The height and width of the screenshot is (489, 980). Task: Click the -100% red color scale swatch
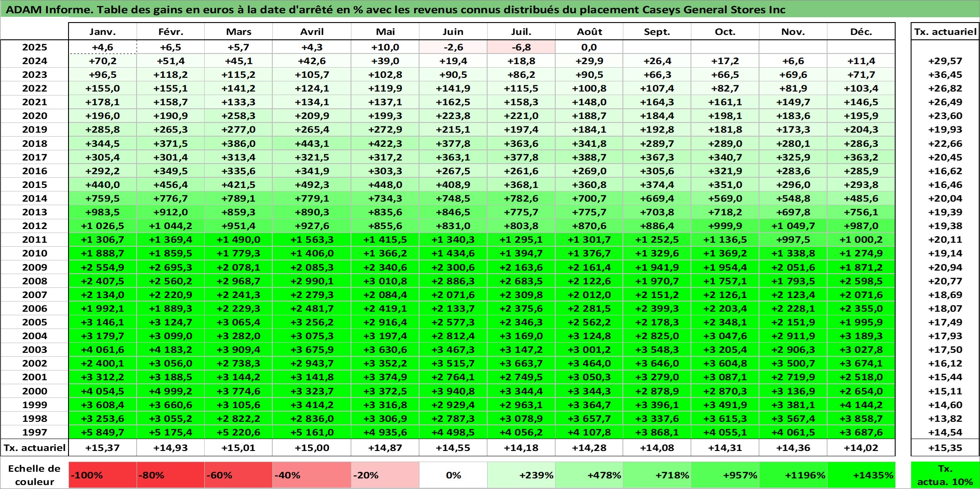coord(103,475)
